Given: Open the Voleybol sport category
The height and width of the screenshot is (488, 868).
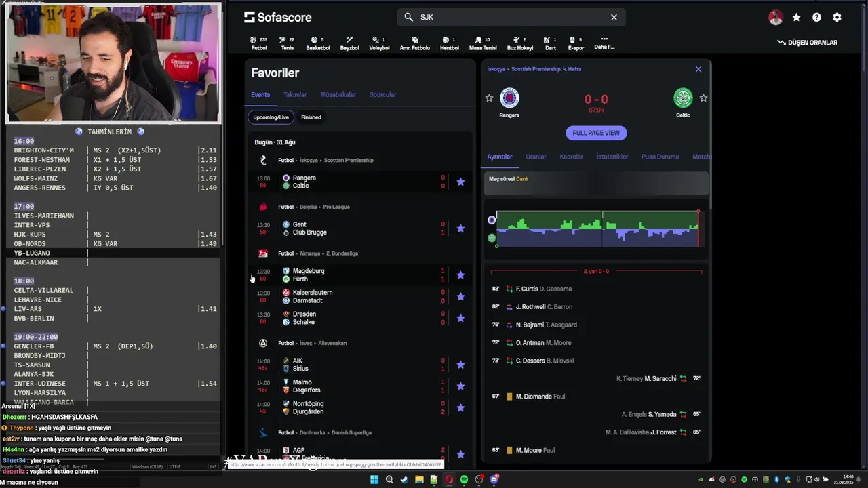Looking at the screenshot, I should click(379, 43).
